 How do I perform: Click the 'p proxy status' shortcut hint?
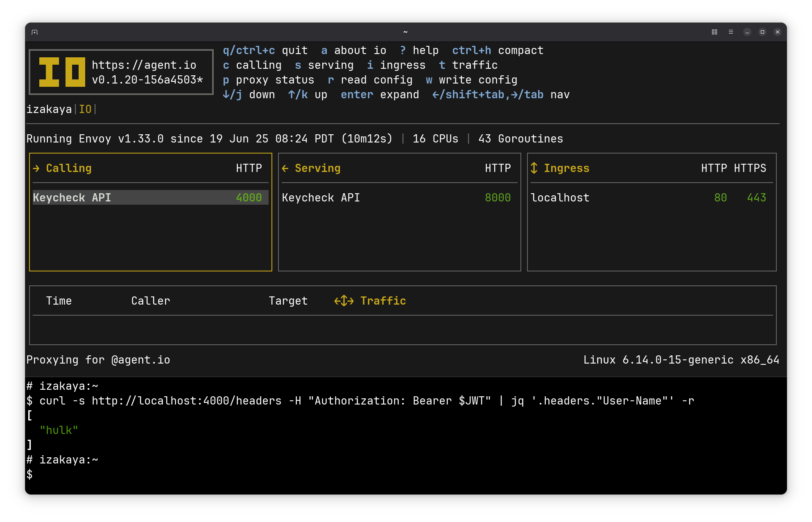269,80
